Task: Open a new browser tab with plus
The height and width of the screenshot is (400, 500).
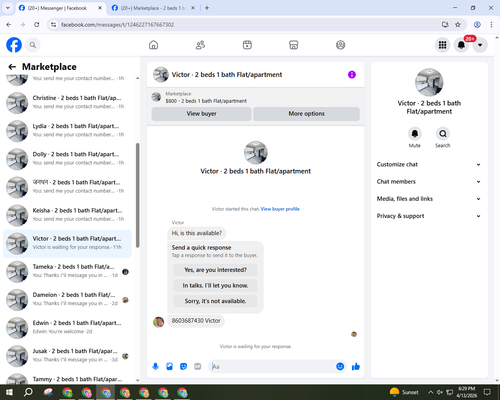Action: tap(207, 8)
